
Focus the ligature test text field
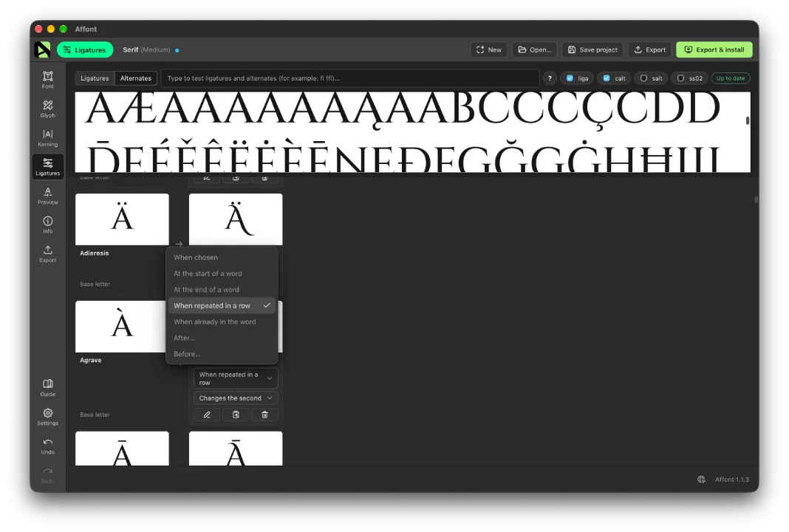point(349,78)
